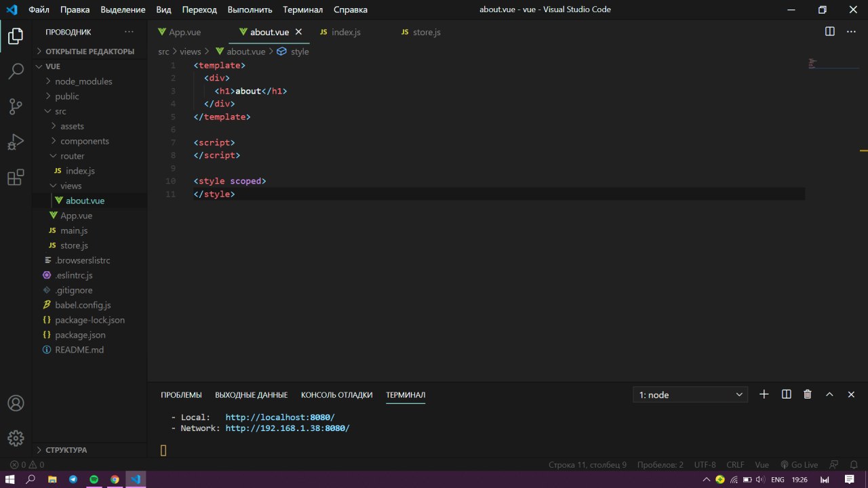The height and width of the screenshot is (488, 868).
Task: Switch to the App.vue editor tab
Action: (184, 32)
